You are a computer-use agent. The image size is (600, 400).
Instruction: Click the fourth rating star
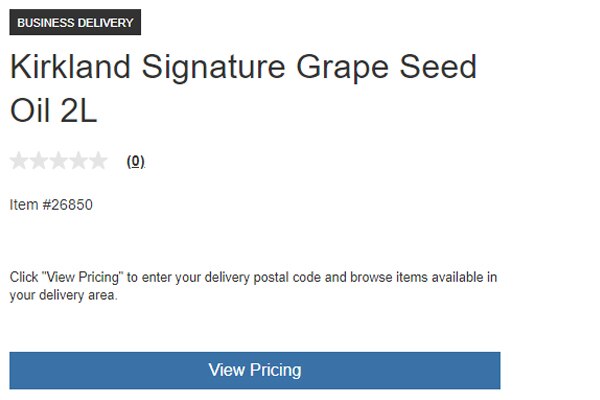click(x=78, y=161)
